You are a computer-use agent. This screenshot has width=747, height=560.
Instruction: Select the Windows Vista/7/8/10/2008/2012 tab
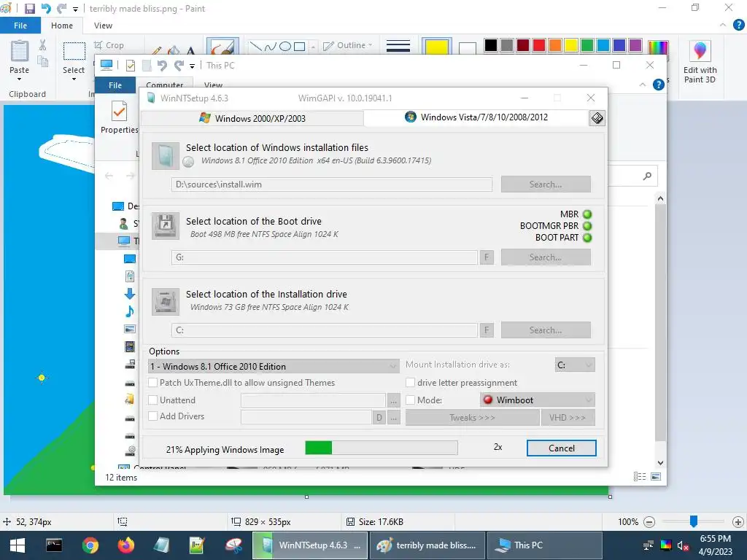pyautogui.click(x=476, y=117)
